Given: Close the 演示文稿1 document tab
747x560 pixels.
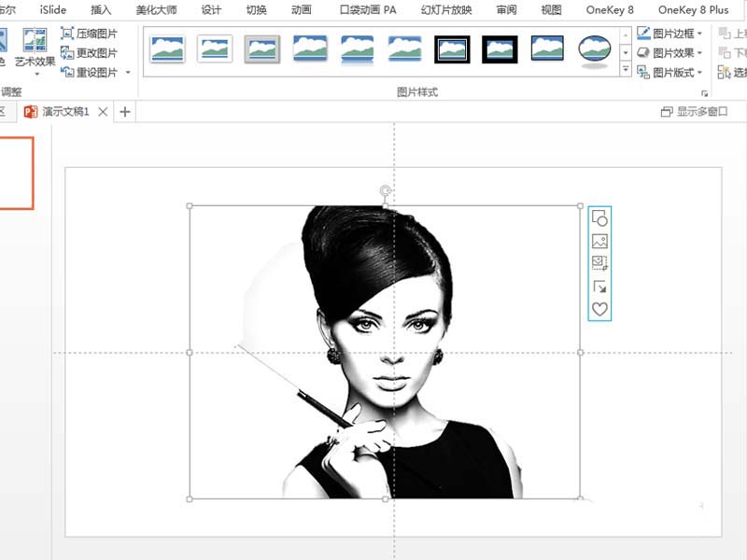Looking at the screenshot, I should point(104,112).
